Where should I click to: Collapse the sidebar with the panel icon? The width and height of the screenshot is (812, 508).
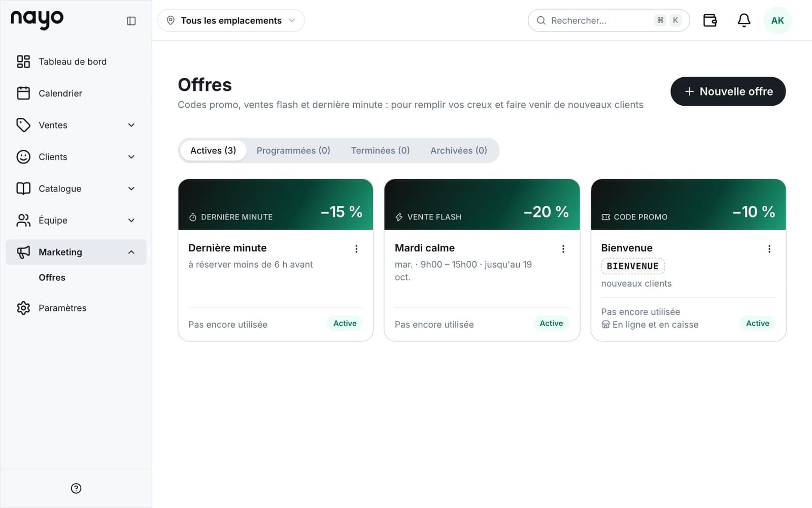[131, 21]
